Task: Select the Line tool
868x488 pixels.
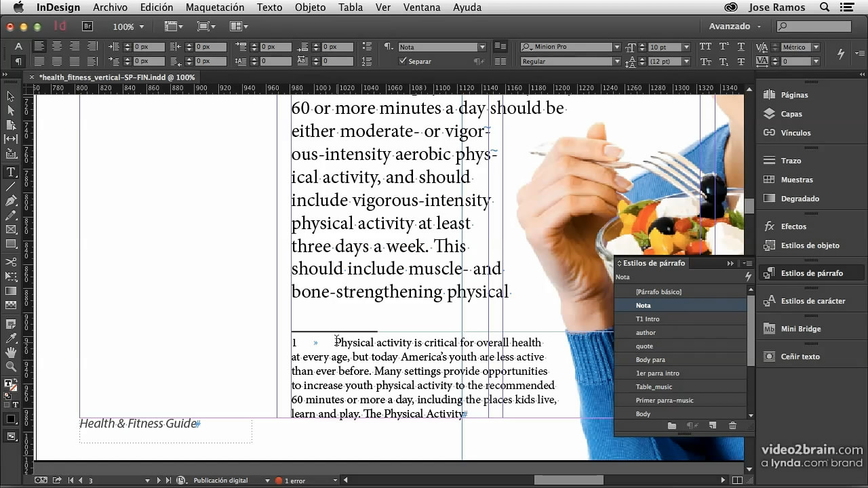Action: tap(11, 186)
